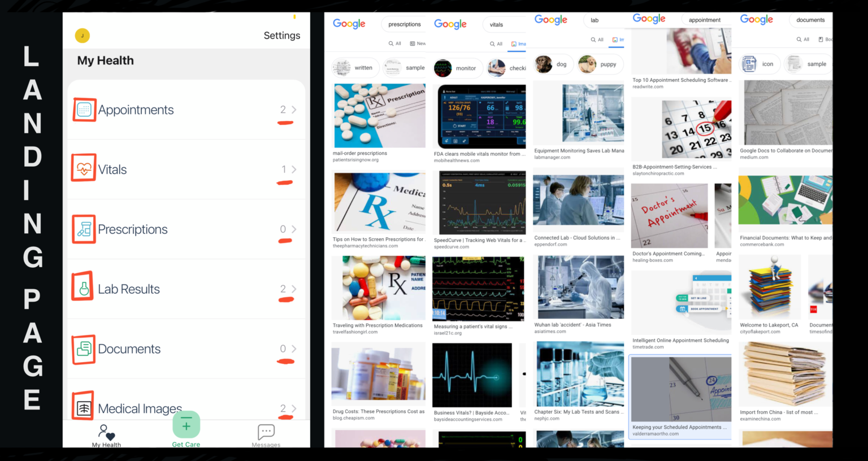Expand the Lab Results row chevron
This screenshot has width=868, height=461.
tap(293, 288)
